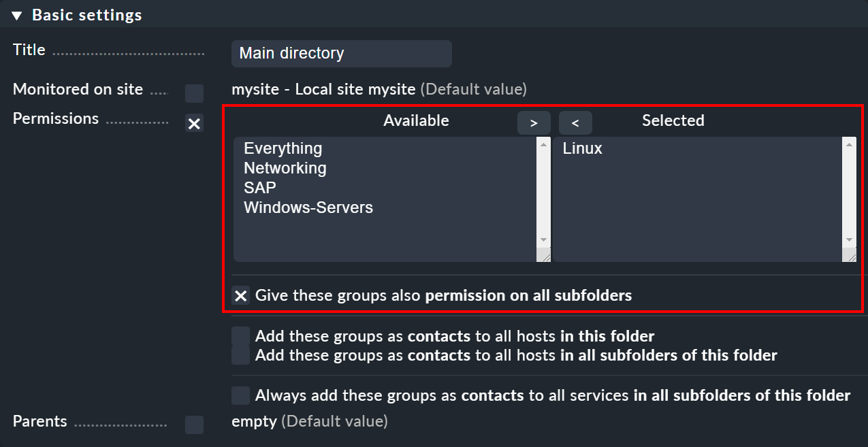Click the Selected list scroll down arrow
Viewport: 868px width, 447px height.
click(849, 240)
